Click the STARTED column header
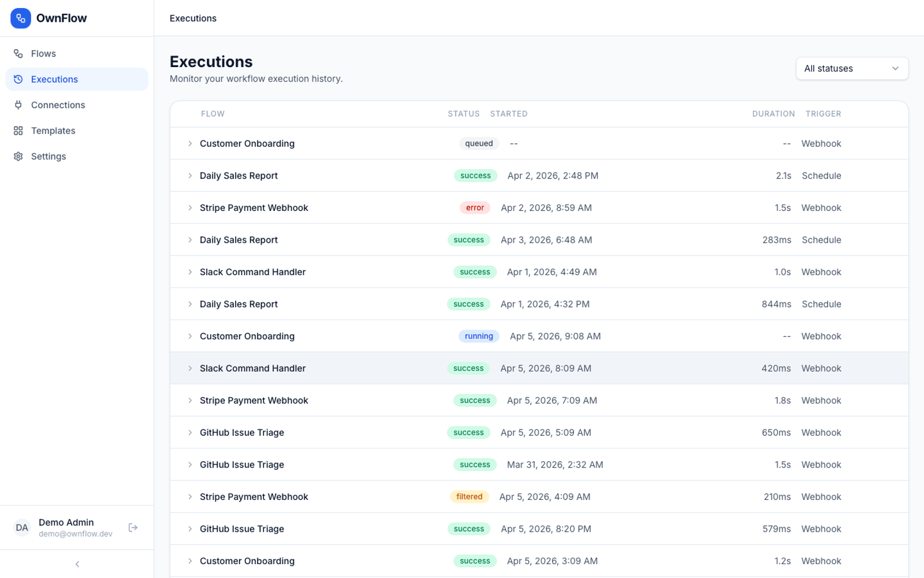This screenshot has width=924, height=578. (x=509, y=114)
